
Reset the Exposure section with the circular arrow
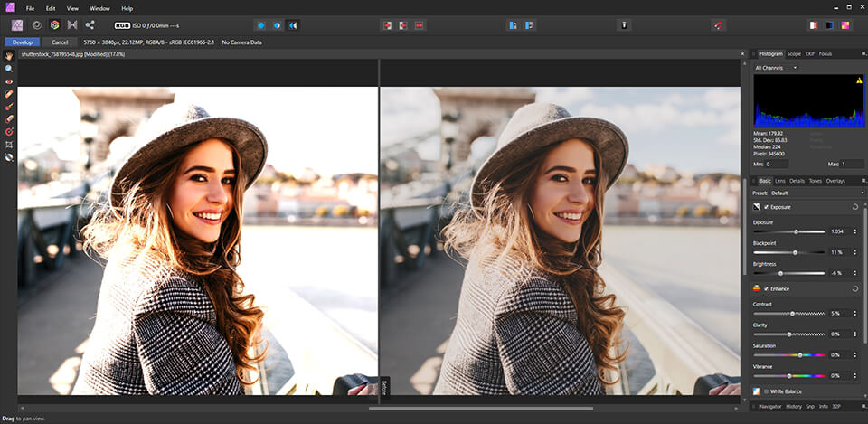pos(855,207)
